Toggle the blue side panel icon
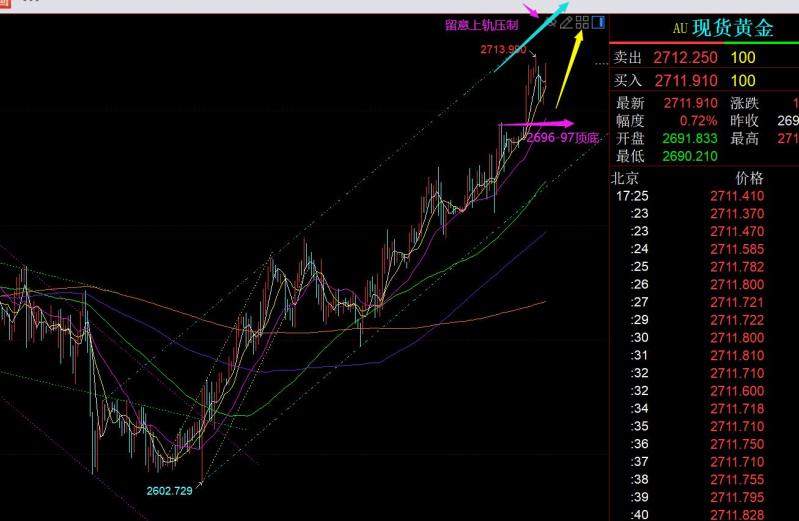799x521 pixels. [x=598, y=22]
